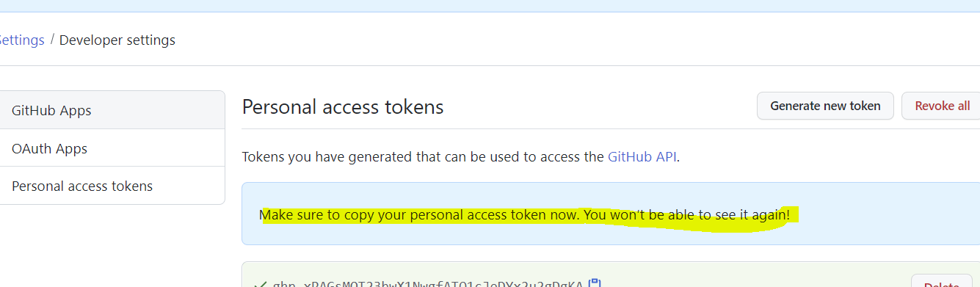Click the red Revoke all button
This screenshot has width=980, height=287.
[942, 106]
